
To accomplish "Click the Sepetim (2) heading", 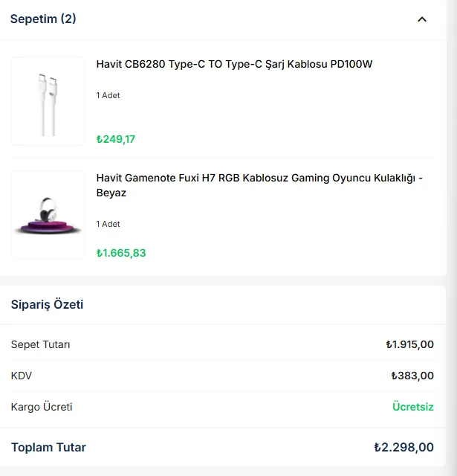I will 43,19.
